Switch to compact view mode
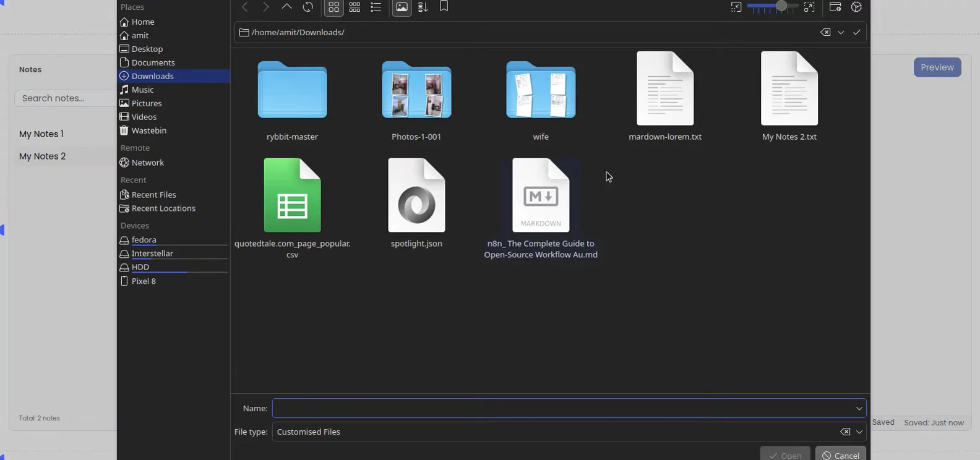The width and height of the screenshot is (980, 460). pyautogui.click(x=355, y=7)
